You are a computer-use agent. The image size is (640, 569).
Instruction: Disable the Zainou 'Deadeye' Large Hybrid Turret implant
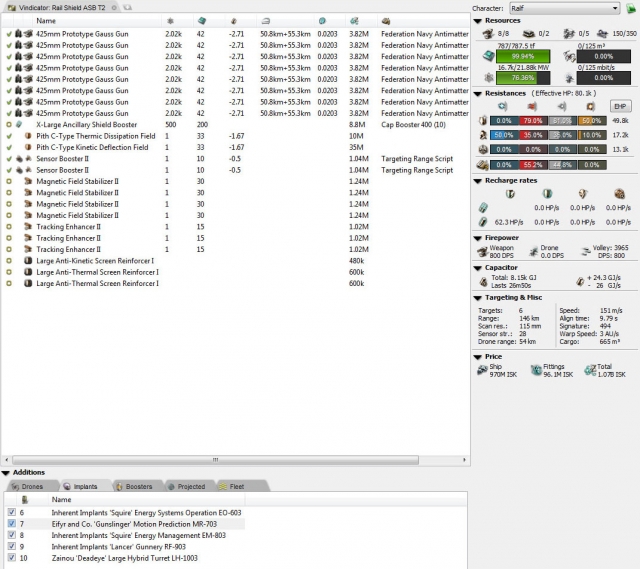click(x=9, y=558)
